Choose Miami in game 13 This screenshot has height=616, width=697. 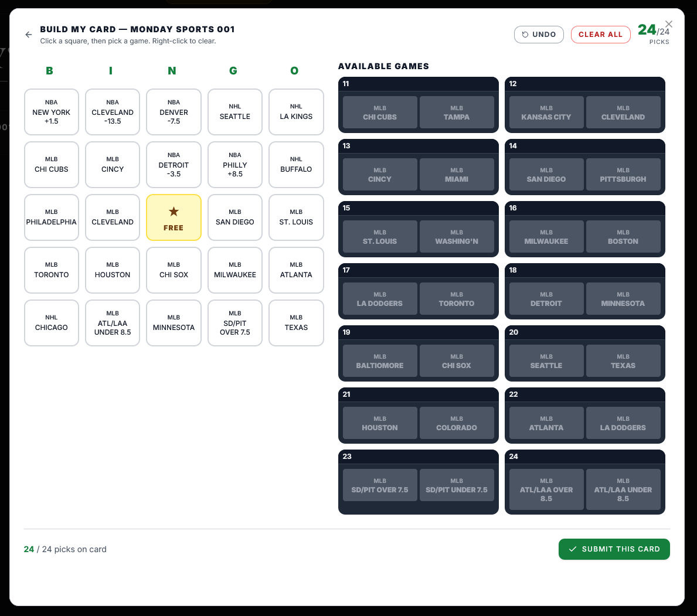(457, 175)
